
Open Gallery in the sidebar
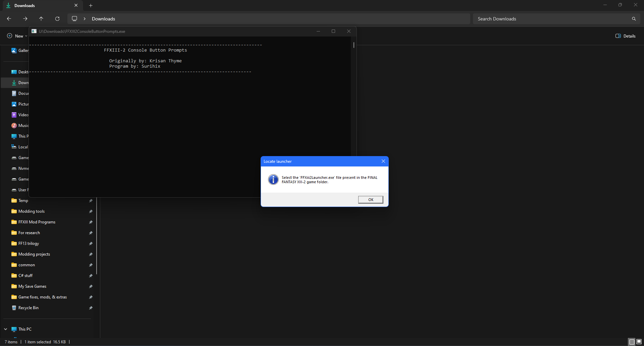20,51
